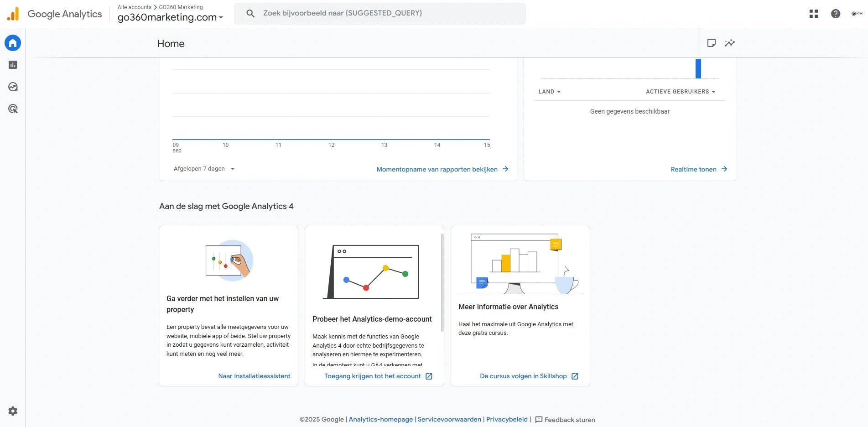Open the LAND dimension dropdown
868x427 pixels.
(549, 92)
